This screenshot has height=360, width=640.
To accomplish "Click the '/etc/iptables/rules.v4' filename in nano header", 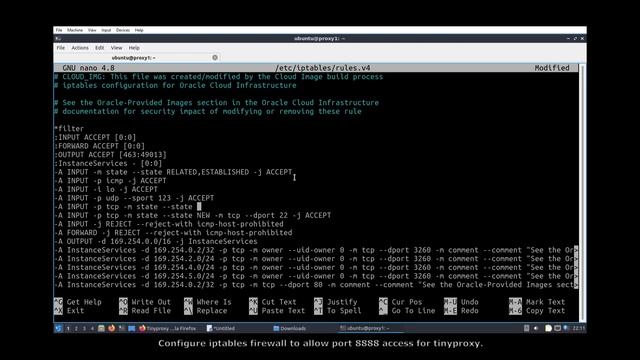I will point(323,68).
